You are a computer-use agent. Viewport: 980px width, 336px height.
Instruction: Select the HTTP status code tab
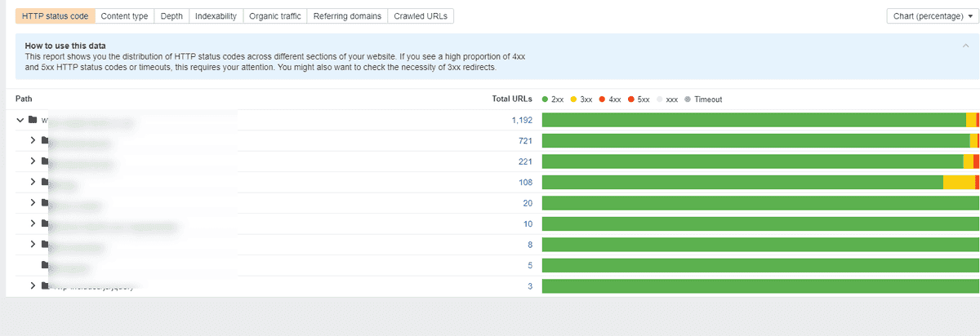[x=56, y=16]
